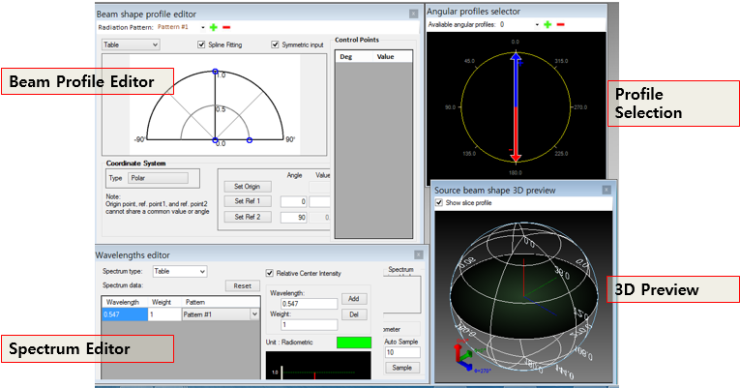The image size is (740, 388).
Task: Toggle Show slice profile checkbox
Action: [439, 202]
